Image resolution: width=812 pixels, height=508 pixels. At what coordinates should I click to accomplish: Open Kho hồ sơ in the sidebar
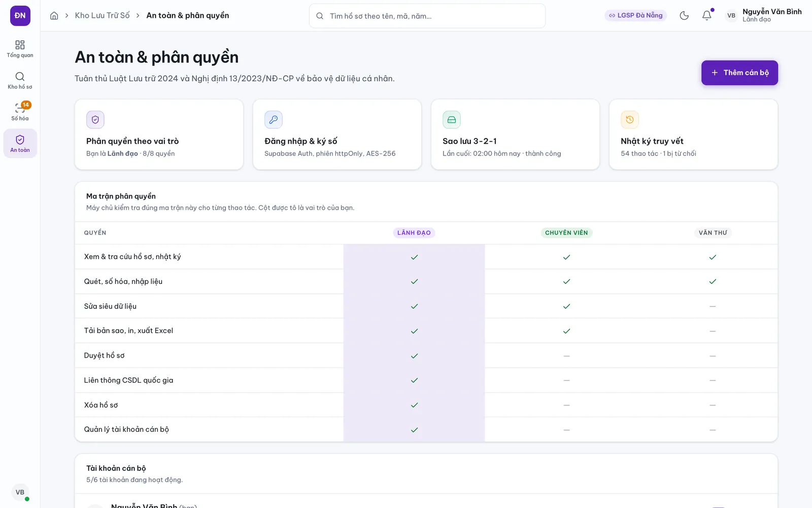tap(20, 80)
